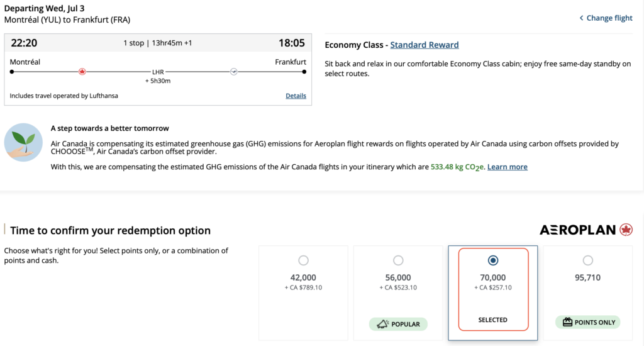Select the 56,000 points radio option
Screen dimensions: 644x346
398,260
